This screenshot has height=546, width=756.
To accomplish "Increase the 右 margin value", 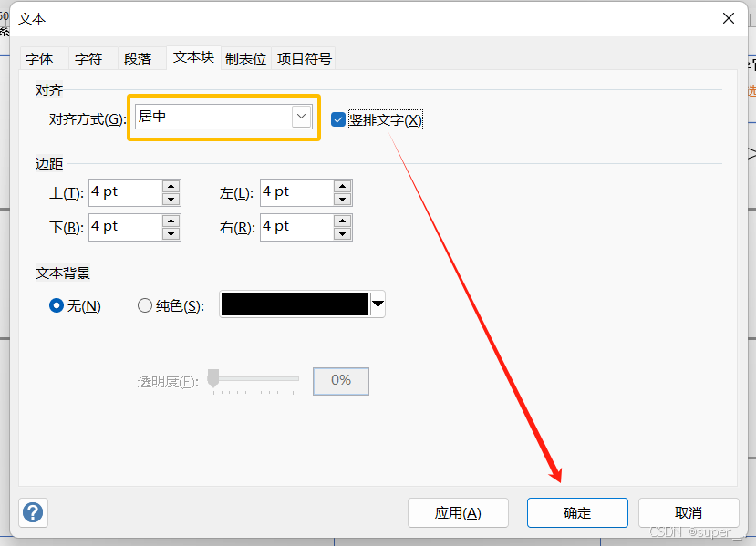I will [344, 221].
